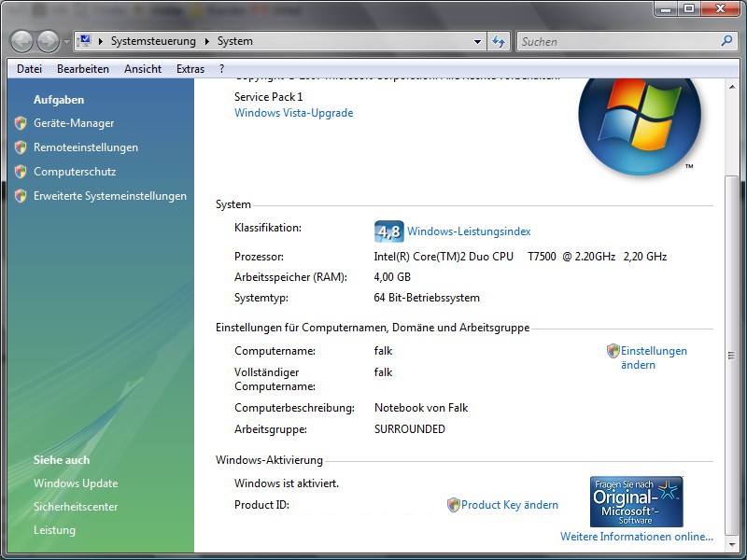Open Erweiterte Systemeinstellungen link
747x560 pixels.
tap(110, 196)
